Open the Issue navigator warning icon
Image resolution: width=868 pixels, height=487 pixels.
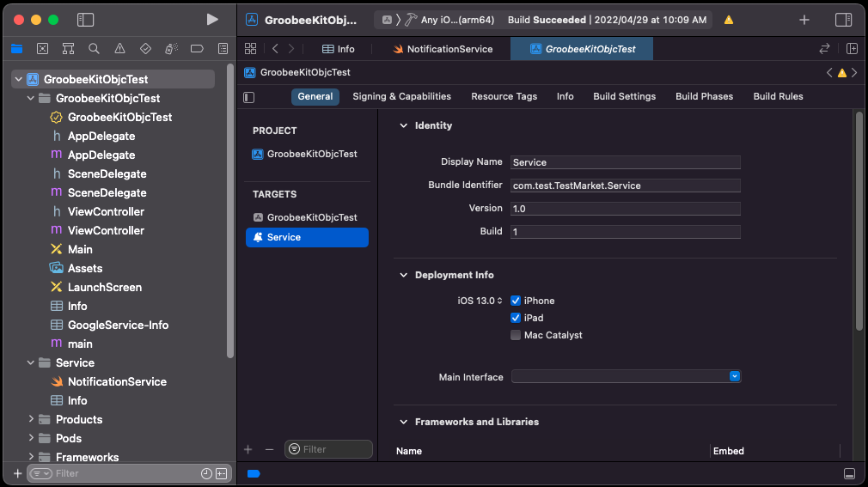[x=119, y=49]
